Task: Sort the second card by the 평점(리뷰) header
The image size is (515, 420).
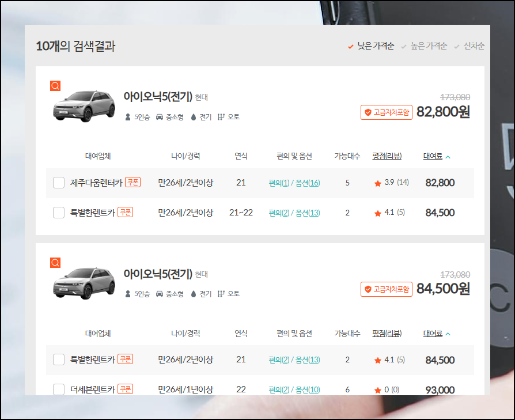Action: tap(387, 334)
